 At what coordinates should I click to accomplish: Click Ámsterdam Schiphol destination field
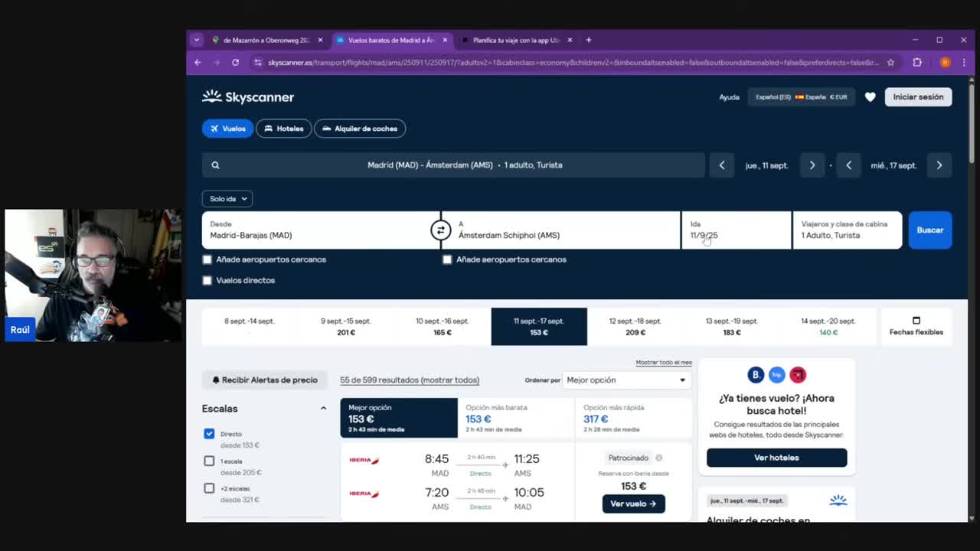(560, 230)
